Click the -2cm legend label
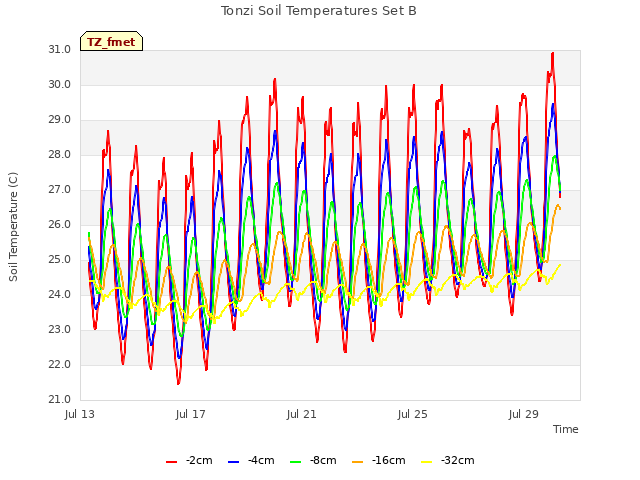Screen dimensions: 640x480 coord(199,460)
